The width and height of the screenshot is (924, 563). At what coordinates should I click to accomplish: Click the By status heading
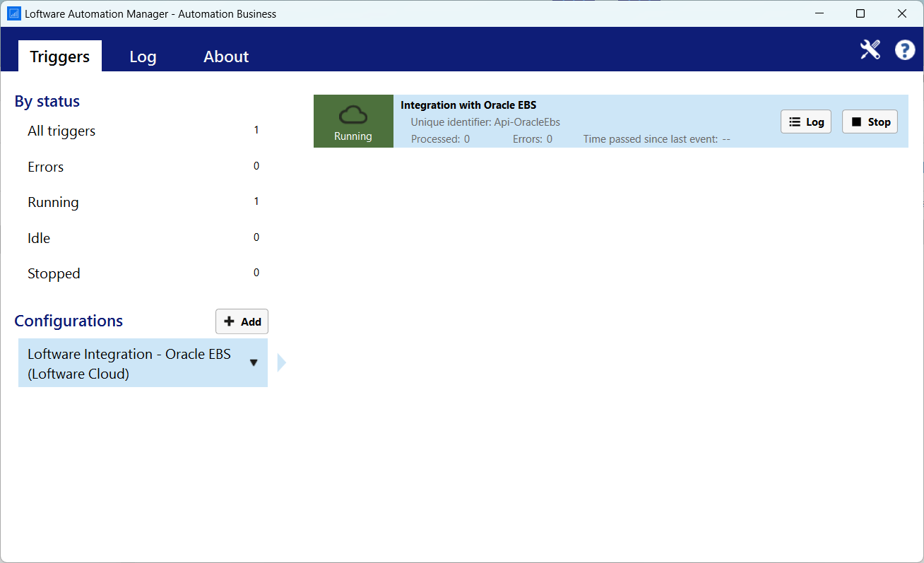pos(47,101)
